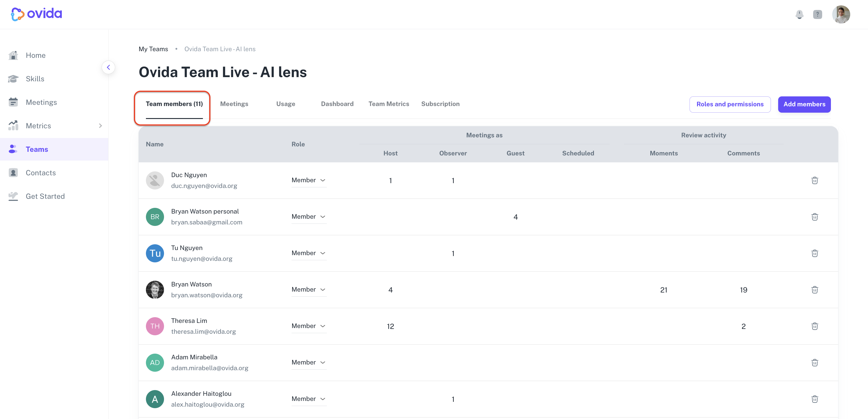Click the Scheduled column header
The width and height of the screenshot is (868, 419).
578,153
